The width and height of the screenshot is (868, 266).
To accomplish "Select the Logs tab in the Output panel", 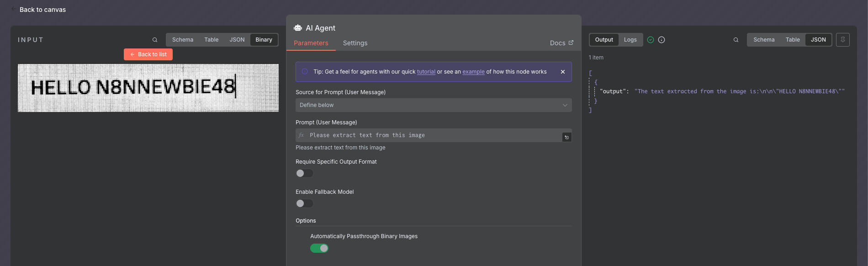I will (630, 40).
